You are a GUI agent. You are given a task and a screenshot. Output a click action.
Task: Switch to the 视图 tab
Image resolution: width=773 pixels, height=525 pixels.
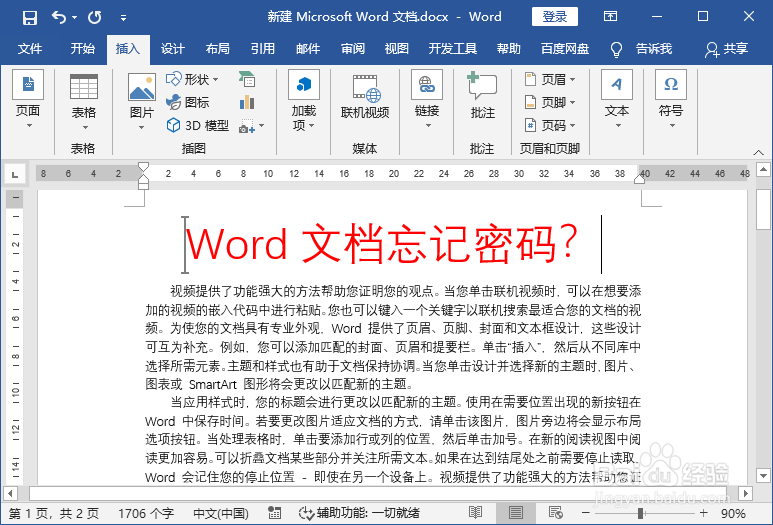click(x=396, y=49)
